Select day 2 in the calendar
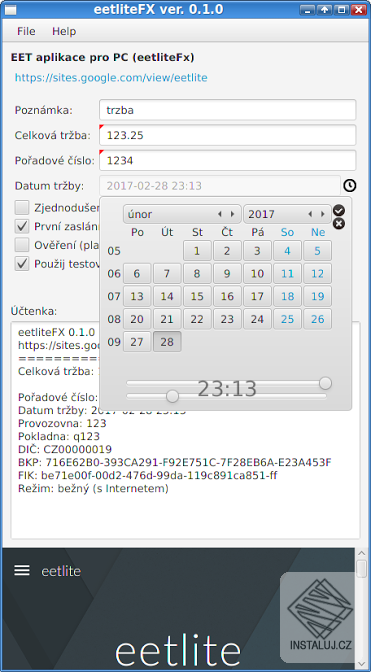The width and height of the screenshot is (371, 672). click(227, 251)
